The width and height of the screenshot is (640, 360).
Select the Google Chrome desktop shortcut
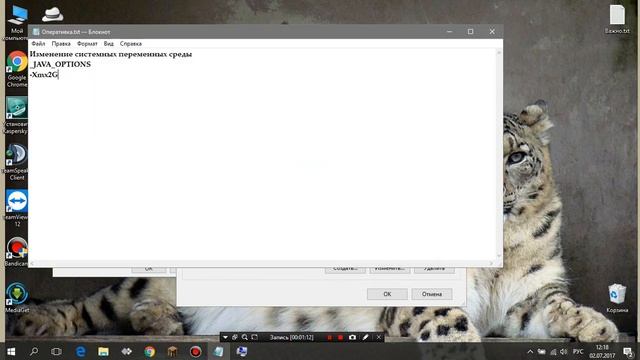coord(17,69)
